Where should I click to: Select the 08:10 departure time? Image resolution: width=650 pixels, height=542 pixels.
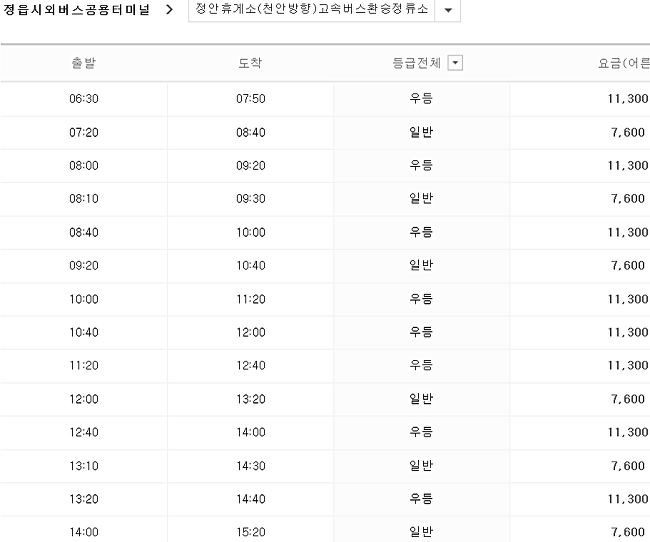[x=84, y=199]
